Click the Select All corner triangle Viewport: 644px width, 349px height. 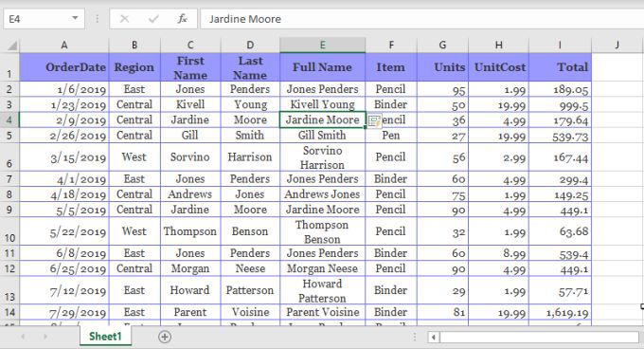click(12, 45)
